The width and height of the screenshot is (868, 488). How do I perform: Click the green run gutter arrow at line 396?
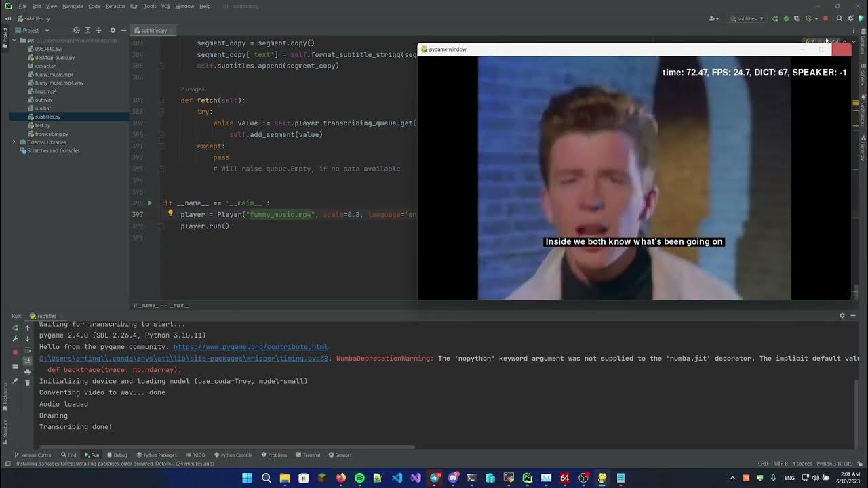[150, 203]
